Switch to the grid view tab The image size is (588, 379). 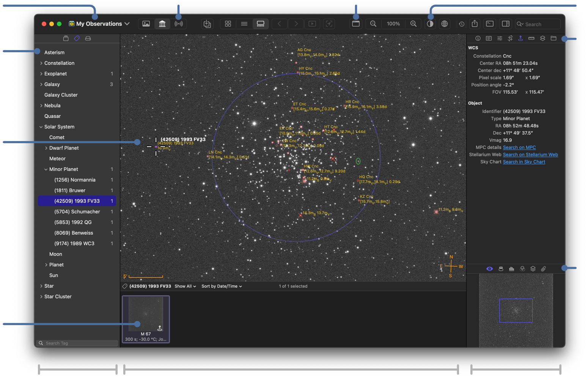click(x=228, y=24)
